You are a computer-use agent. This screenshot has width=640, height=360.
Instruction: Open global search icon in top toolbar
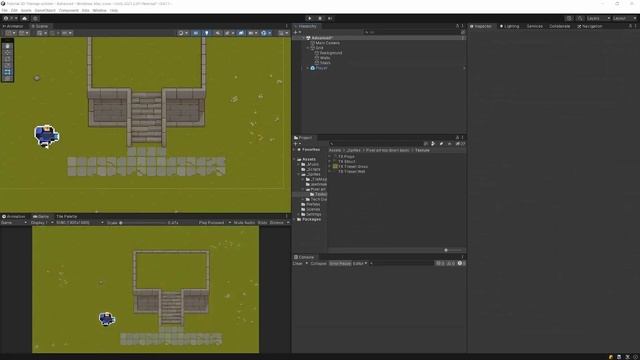click(x=580, y=18)
